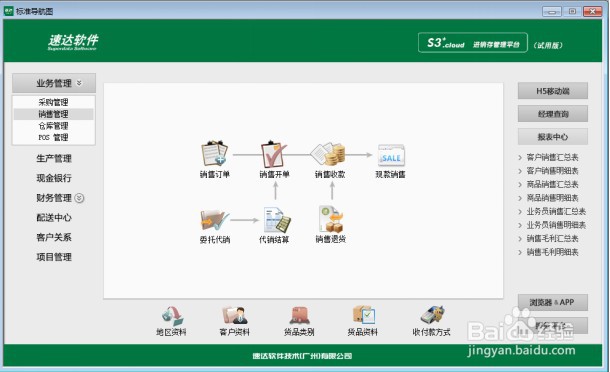Click the 速达软件 logo
Screen dimensions: 610x372
tap(73, 42)
